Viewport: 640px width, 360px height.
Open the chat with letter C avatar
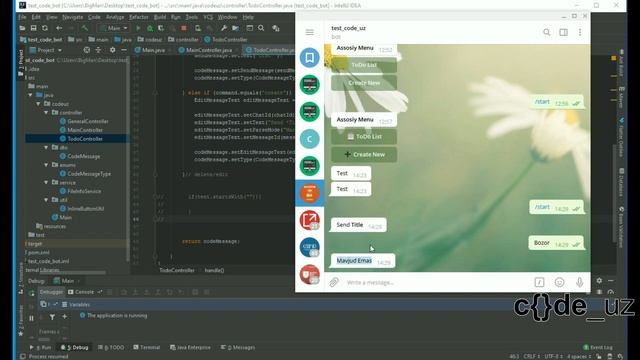coord(310,139)
